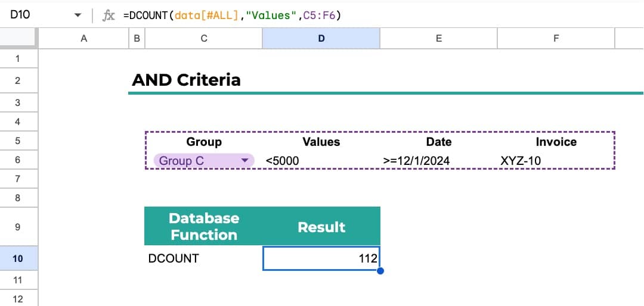Select the column D header
Viewport: 644px width, 306px height.
(321, 39)
